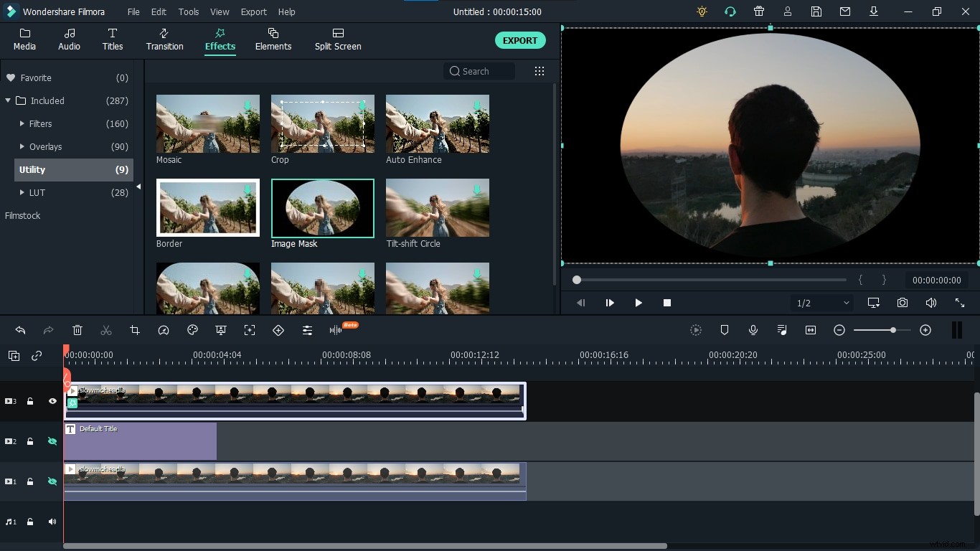Image resolution: width=980 pixels, height=551 pixels.
Task: Toggle visibility of video track 3
Action: tap(52, 402)
